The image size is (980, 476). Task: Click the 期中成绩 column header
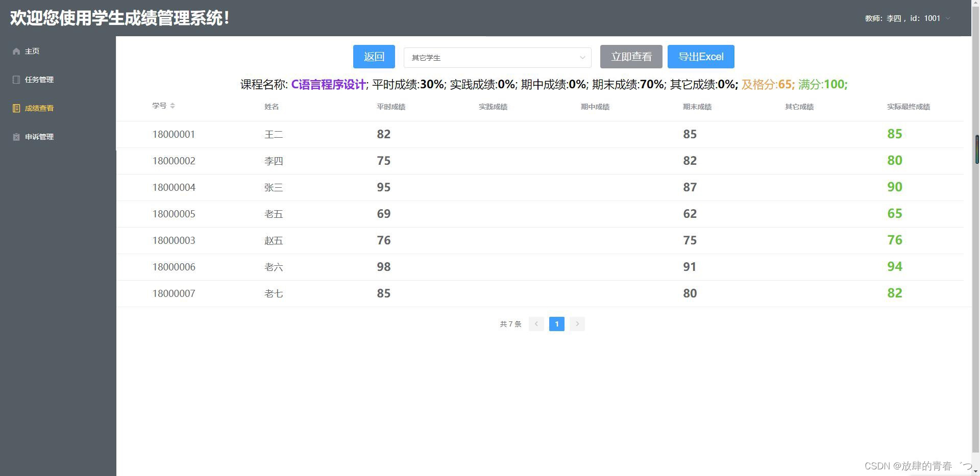coord(595,107)
